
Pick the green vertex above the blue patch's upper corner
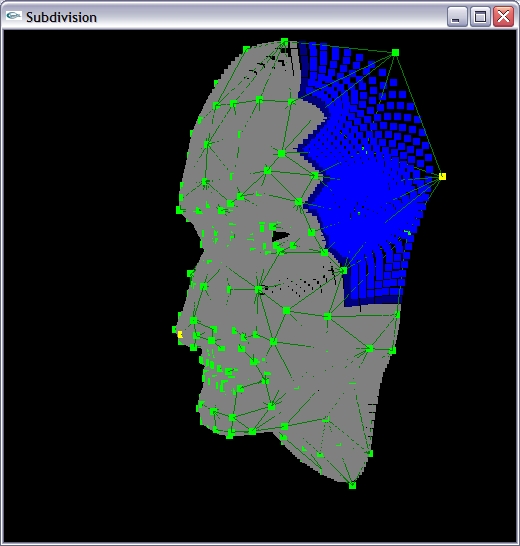395,53
